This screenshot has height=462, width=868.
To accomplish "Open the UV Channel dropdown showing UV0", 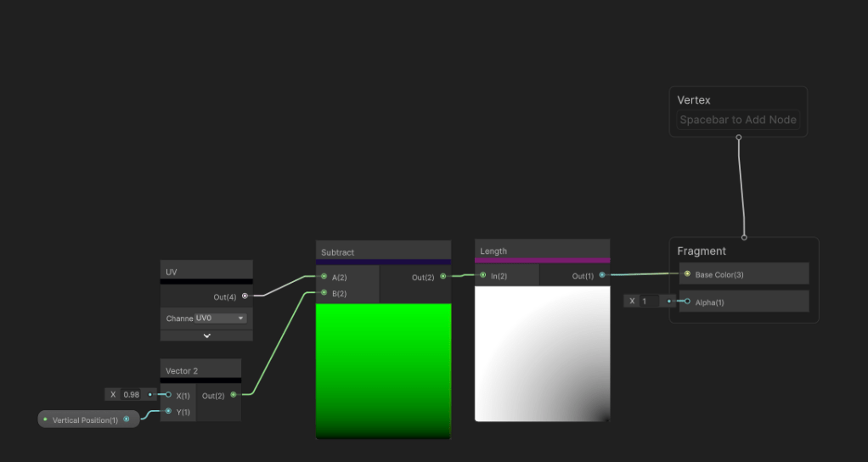I will click(x=220, y=318).
